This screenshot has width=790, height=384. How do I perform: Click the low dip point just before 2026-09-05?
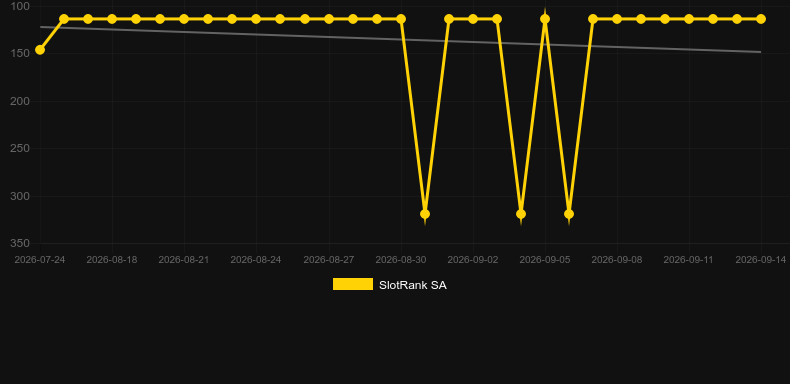pyautogui.click(x=521, y=214)
